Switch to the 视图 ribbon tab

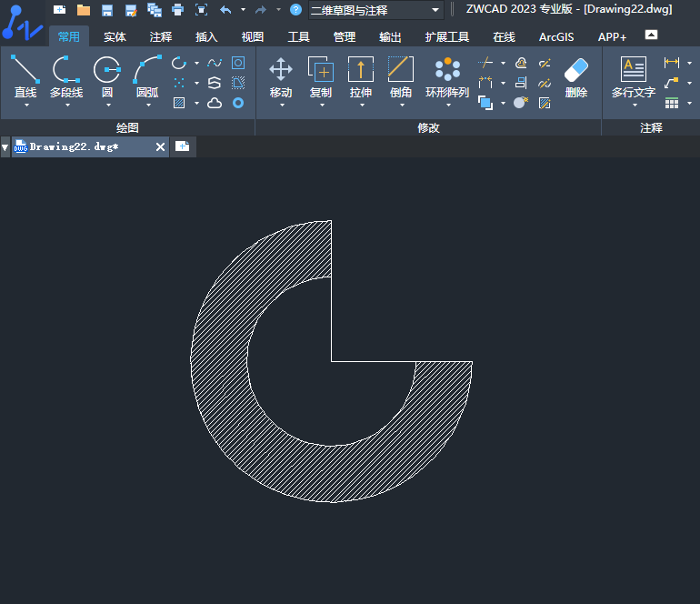click(x=252, y=36)
